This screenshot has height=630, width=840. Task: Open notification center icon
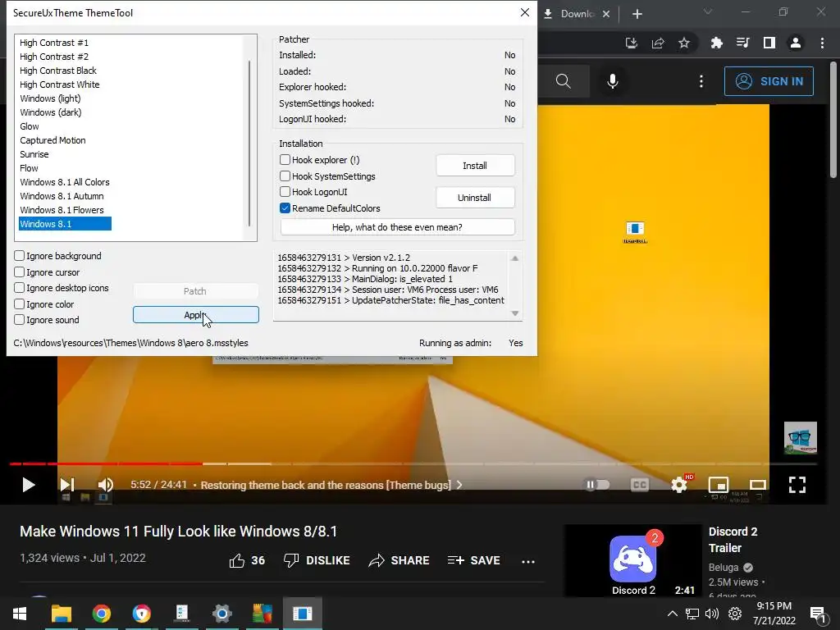click(x=818, y=614)
